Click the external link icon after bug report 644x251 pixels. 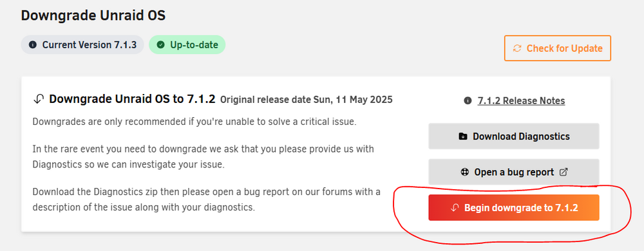pyautogui.click(x=563, y=172)
